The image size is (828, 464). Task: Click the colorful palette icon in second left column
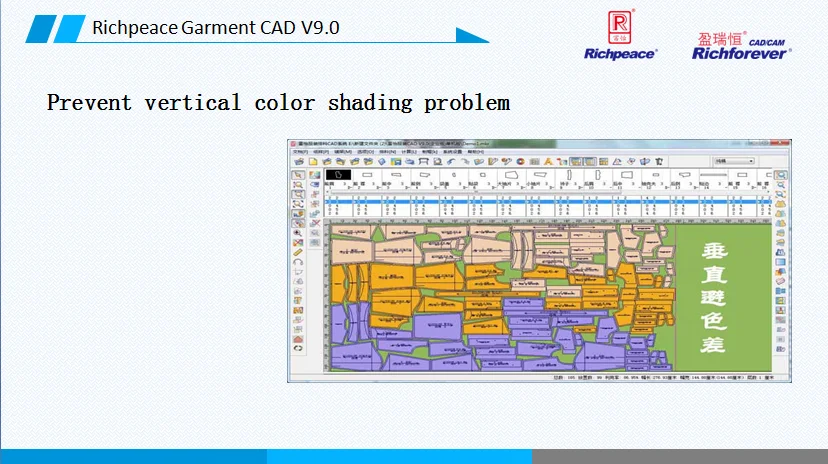315,175
